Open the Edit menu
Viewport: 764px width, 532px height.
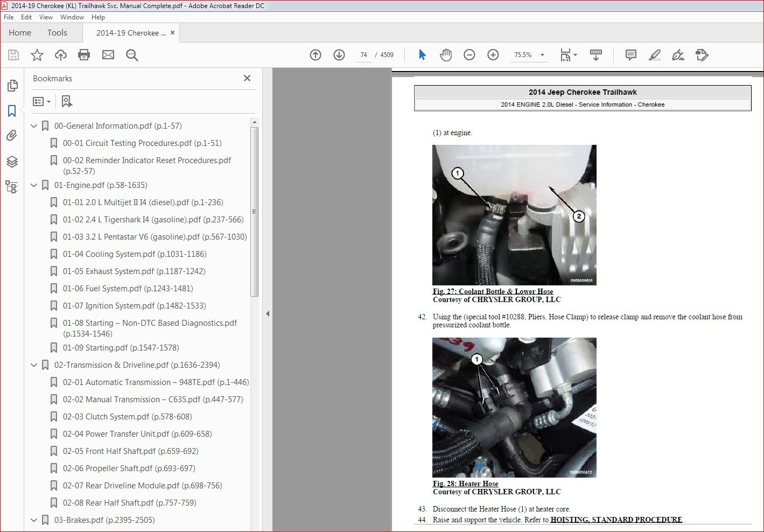(26, 17)
